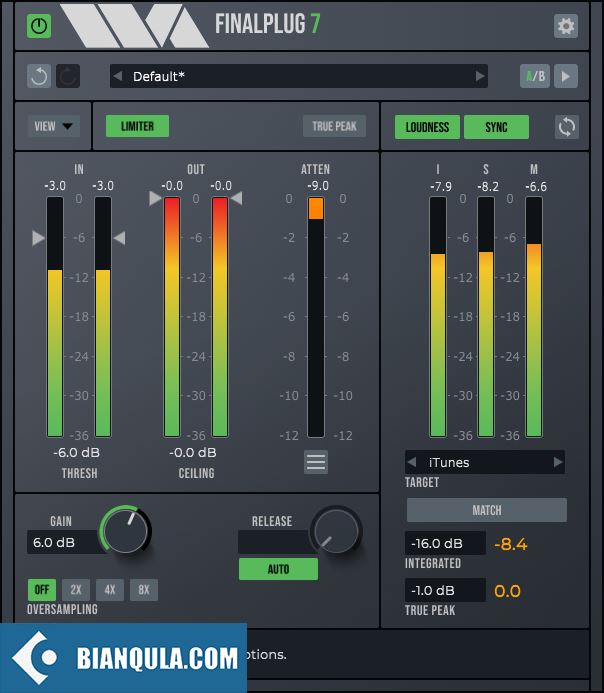Toggle the LIMITER button
The width and height of the screenshot is (604, 693).
point(137,126)
